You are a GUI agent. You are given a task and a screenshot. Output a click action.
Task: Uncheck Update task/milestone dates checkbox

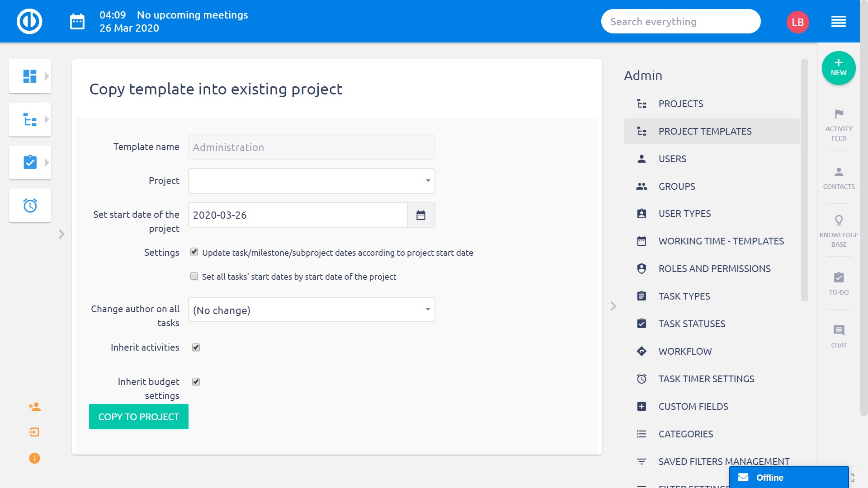[194, 252]
